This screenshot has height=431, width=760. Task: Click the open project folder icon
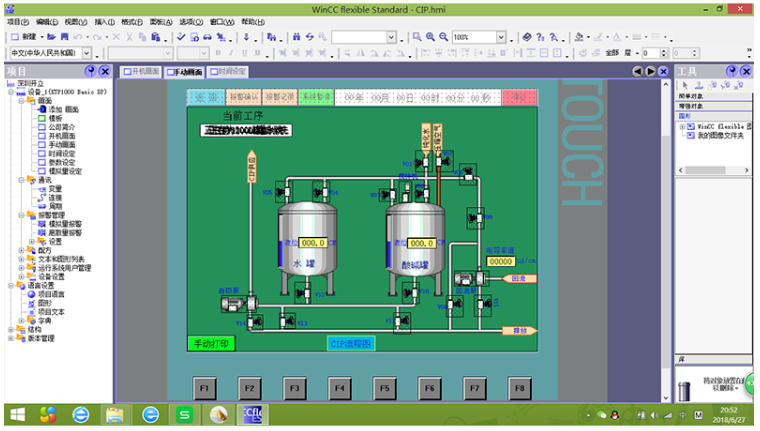pos(51,37)
